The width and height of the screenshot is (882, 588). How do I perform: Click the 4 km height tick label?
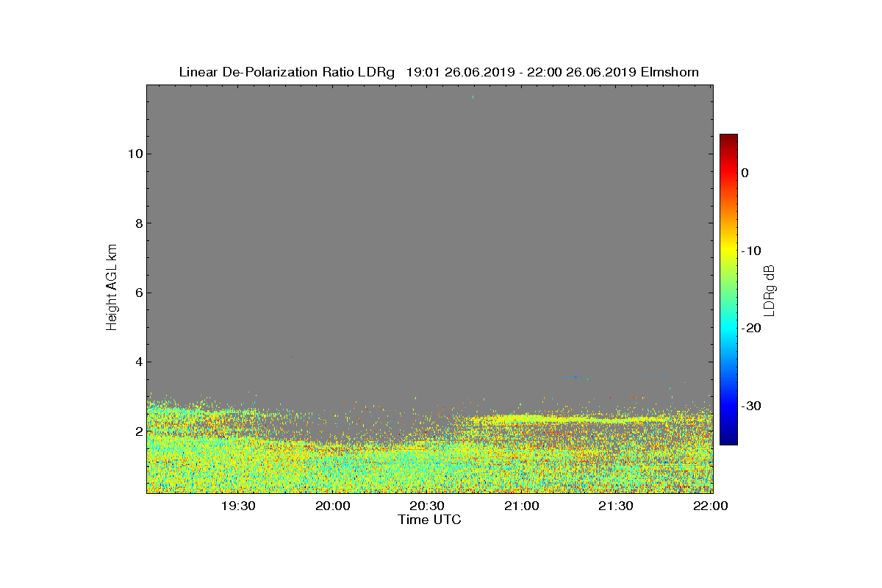pyautogui.click(x=138, y=362)
